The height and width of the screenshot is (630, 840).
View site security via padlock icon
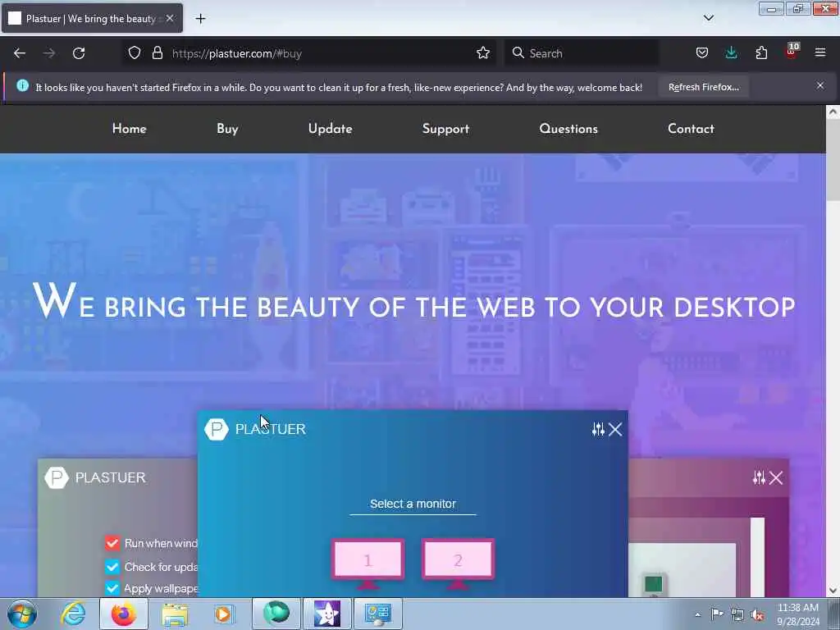pyautogui.click(x=157, y=53)
